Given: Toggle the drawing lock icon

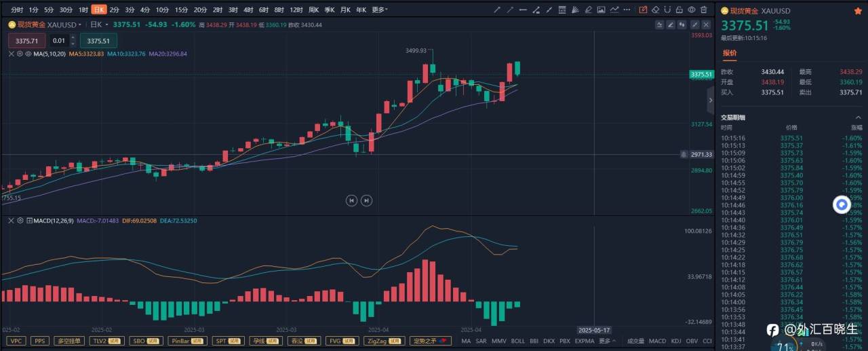Looking at the screenshot, I should pos(679,10).
